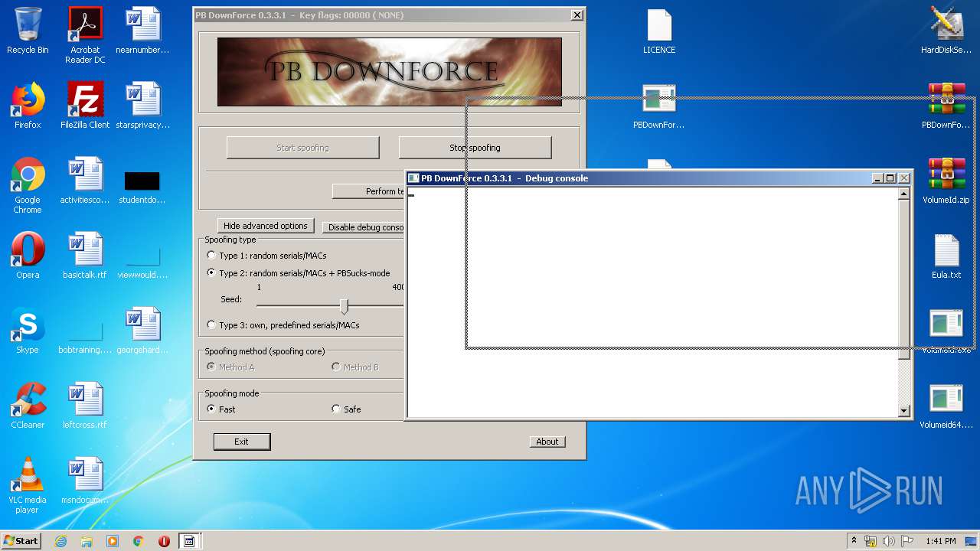This screenshot has height=551, width=980.
Task: Click the volume speaker tray icon
Action: tap(889, 541)
